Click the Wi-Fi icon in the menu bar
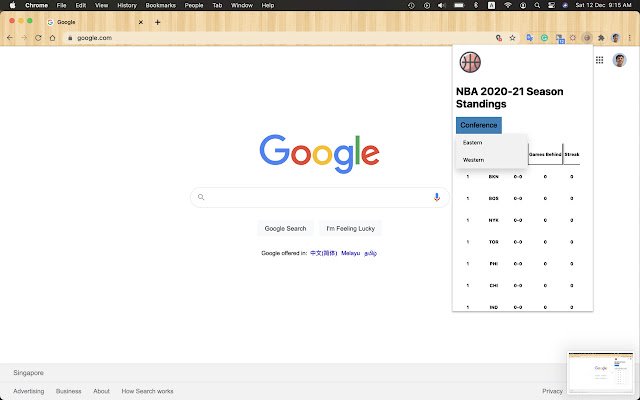This screenshot has width=640, height=400. (x=508, y=5)
